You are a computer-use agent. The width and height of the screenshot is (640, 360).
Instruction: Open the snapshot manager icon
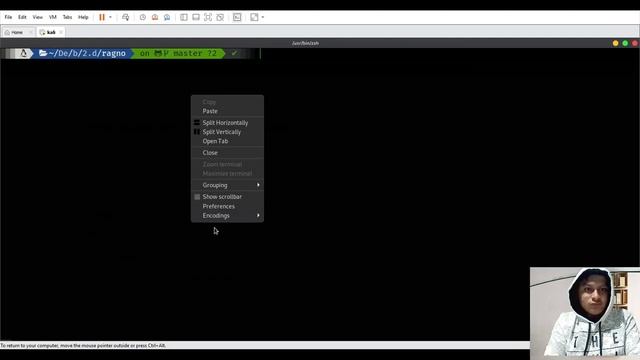(167, 17)
